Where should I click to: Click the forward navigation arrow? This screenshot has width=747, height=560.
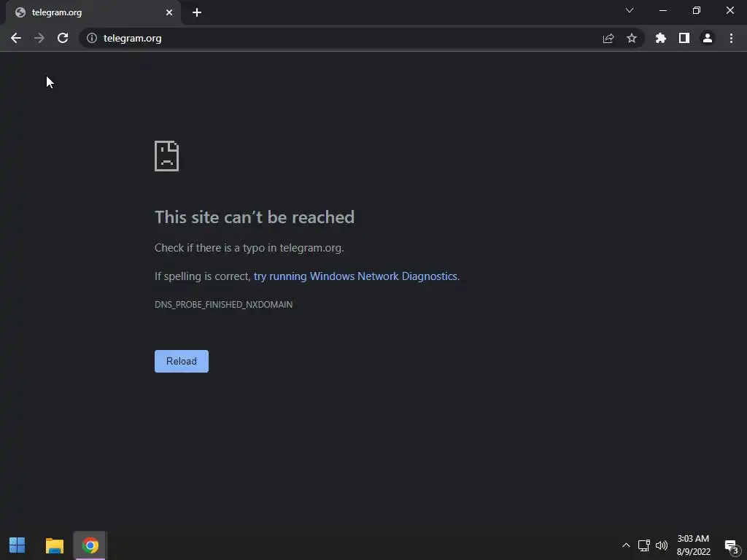pos(39,38)
